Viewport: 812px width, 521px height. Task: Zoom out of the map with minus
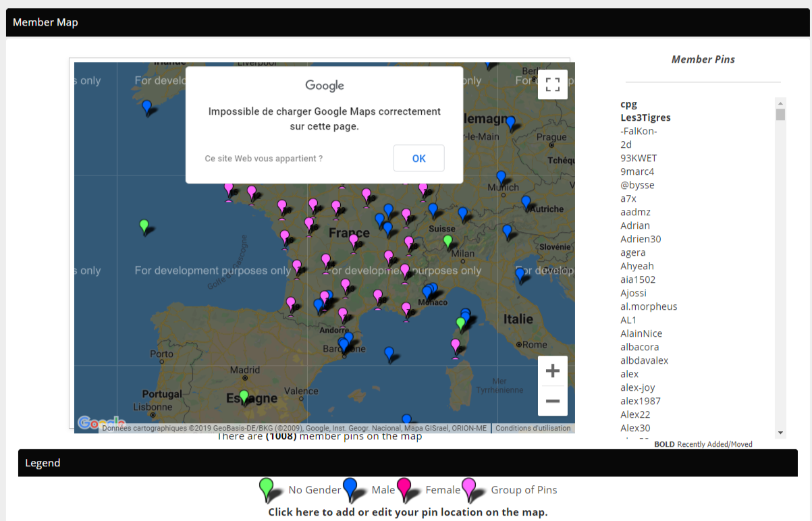(553, 401)
